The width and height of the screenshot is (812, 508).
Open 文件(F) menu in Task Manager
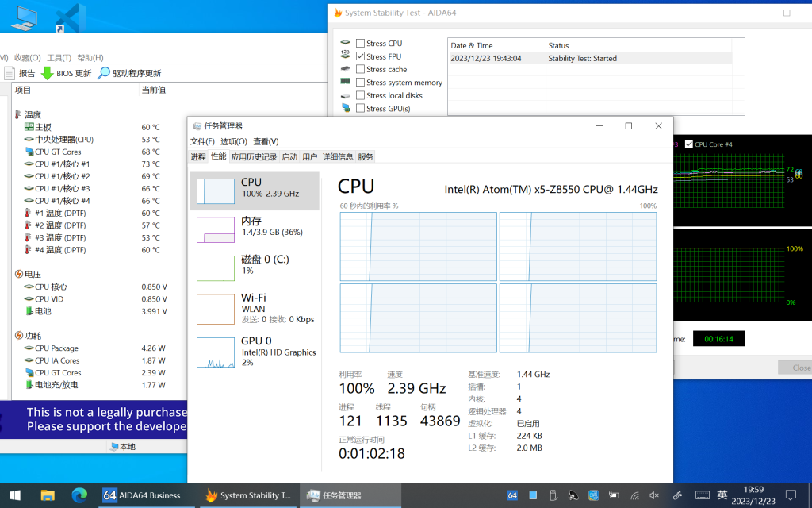tap(202, 141)
